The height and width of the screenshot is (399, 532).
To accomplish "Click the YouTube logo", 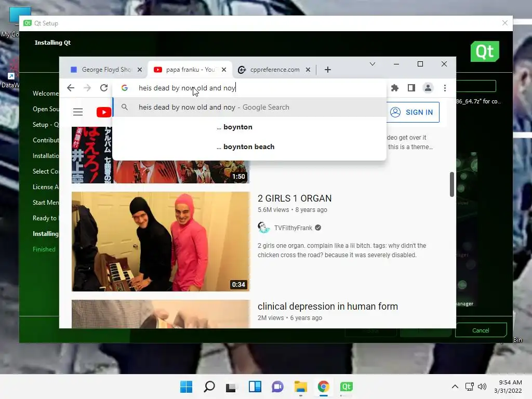I will click(x=104, y=112).
